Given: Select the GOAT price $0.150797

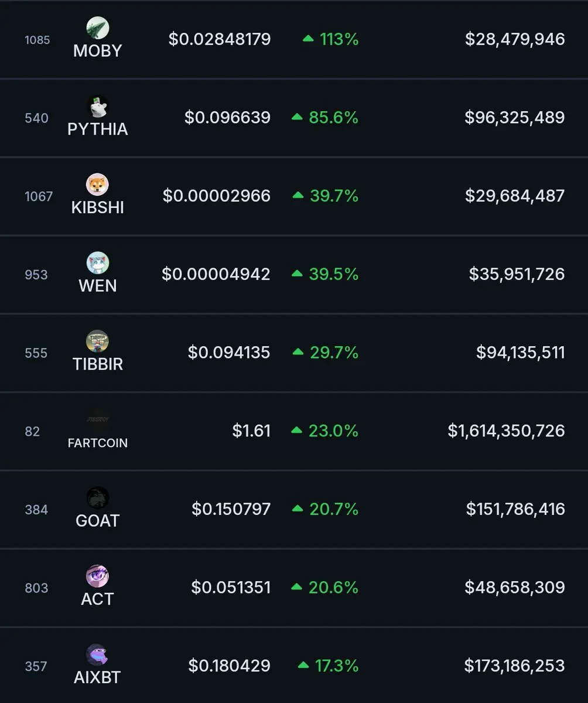Looking at the screenshot, I should [x=231, y=509].
